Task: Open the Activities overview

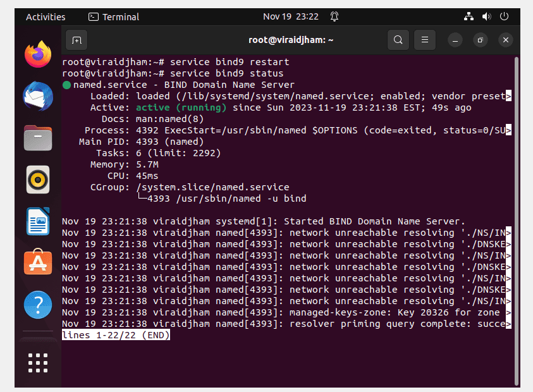Action: pyautogui.click(x=46, y=17)
